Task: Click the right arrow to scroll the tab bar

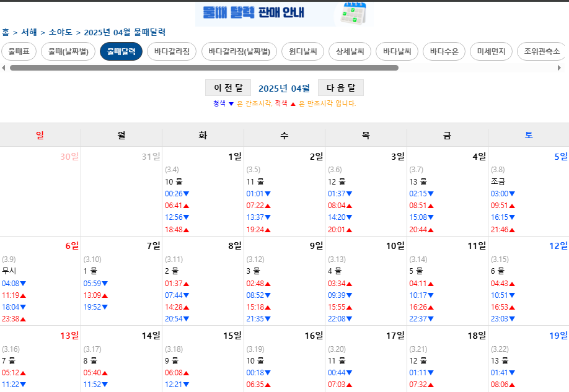Action: pos(565,67)
